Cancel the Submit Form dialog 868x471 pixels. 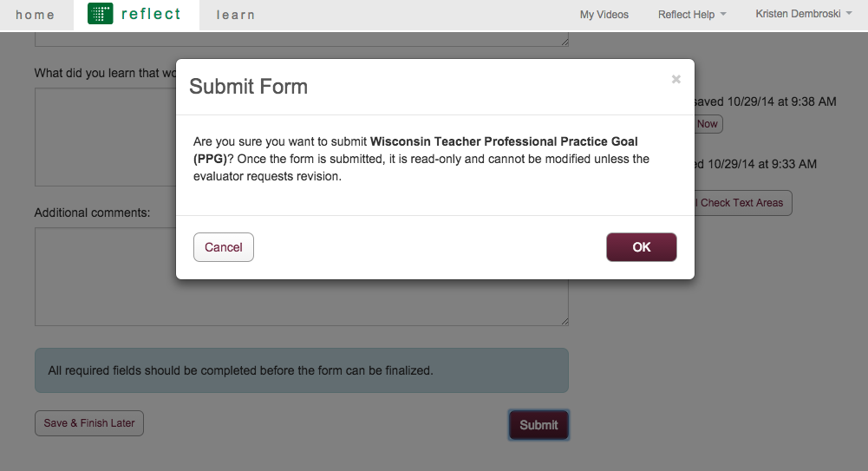(x=224, y=247)
